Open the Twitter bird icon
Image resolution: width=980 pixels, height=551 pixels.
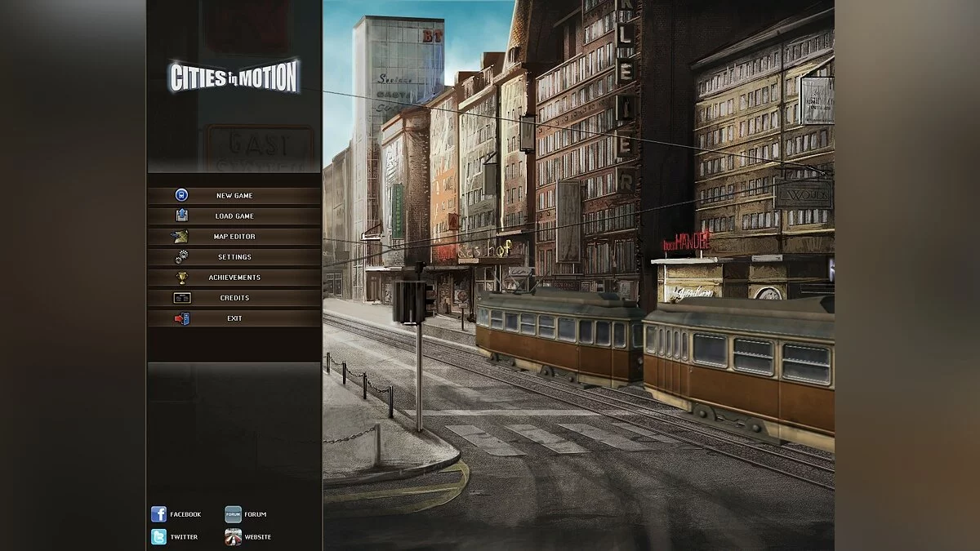pos(158,536)
